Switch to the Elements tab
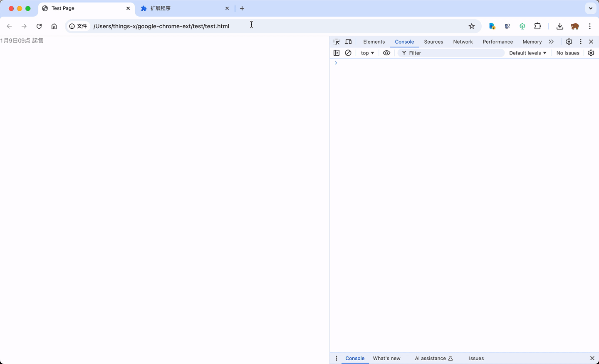This screenshot has width=599, height=364. 374,42
